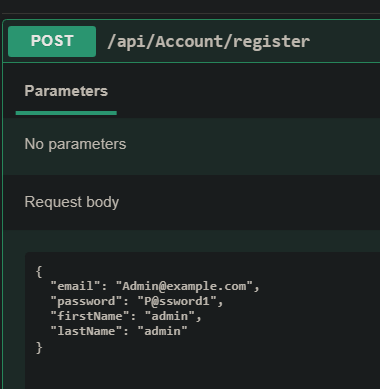Click empty row right of Request body

[x=250, y=202]
